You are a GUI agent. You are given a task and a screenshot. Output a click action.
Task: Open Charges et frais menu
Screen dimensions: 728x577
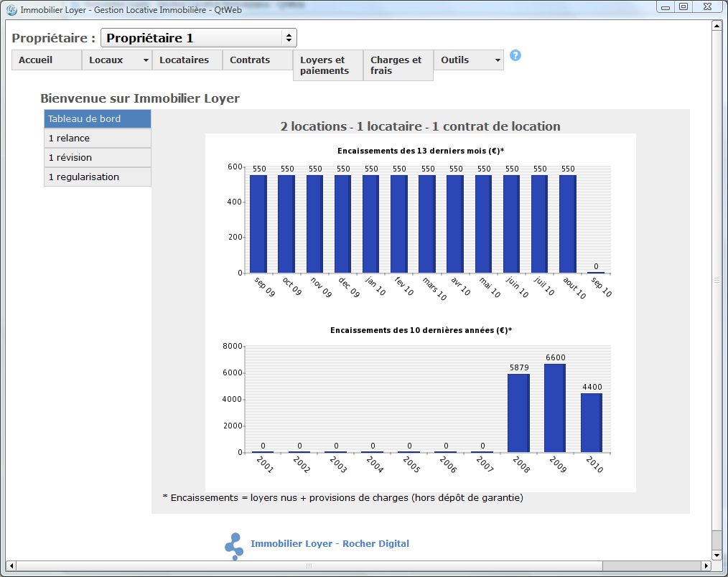(x=398, y=65)
